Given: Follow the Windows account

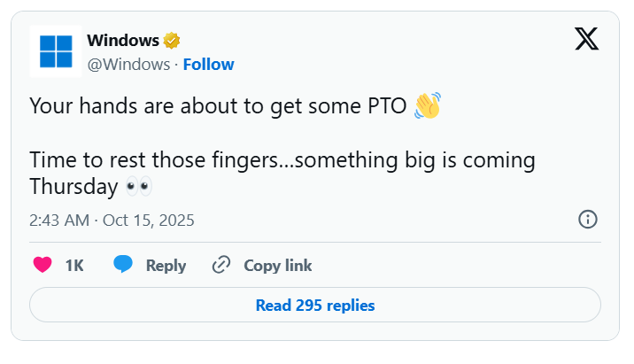Looking at the screenshot, I should pyautogui.click(x=209, y=64).
